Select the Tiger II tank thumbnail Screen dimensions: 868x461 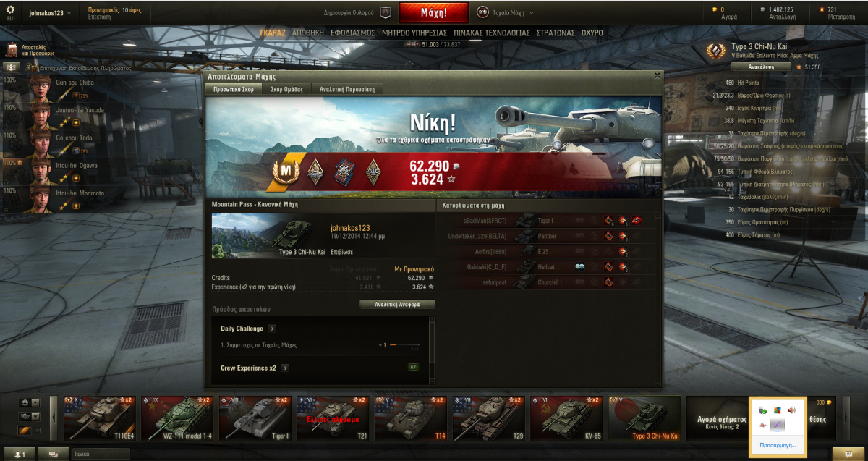[x=252, y=418]
